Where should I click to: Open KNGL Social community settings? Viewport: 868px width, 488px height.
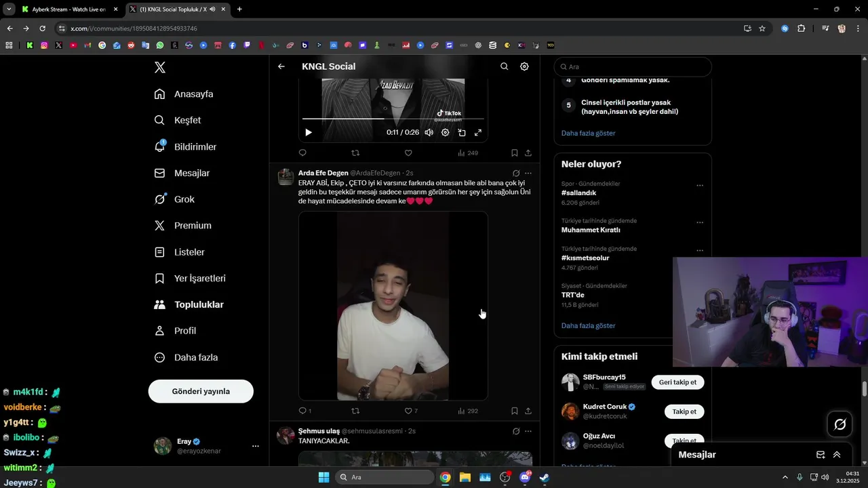coord(524,66)
